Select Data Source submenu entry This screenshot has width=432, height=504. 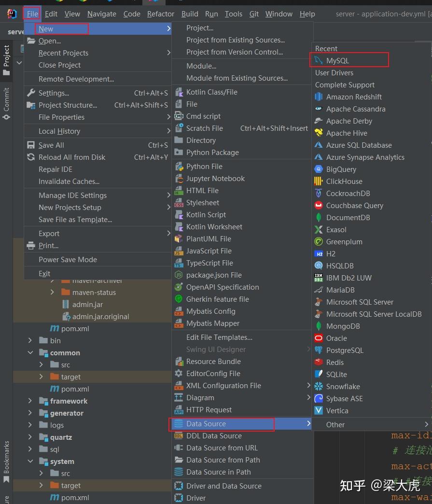click(x=241, y=424)
